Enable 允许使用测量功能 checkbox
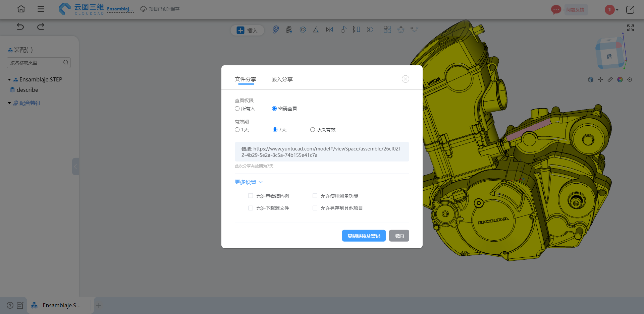The image size is (644, 314). tap(315, 196)
